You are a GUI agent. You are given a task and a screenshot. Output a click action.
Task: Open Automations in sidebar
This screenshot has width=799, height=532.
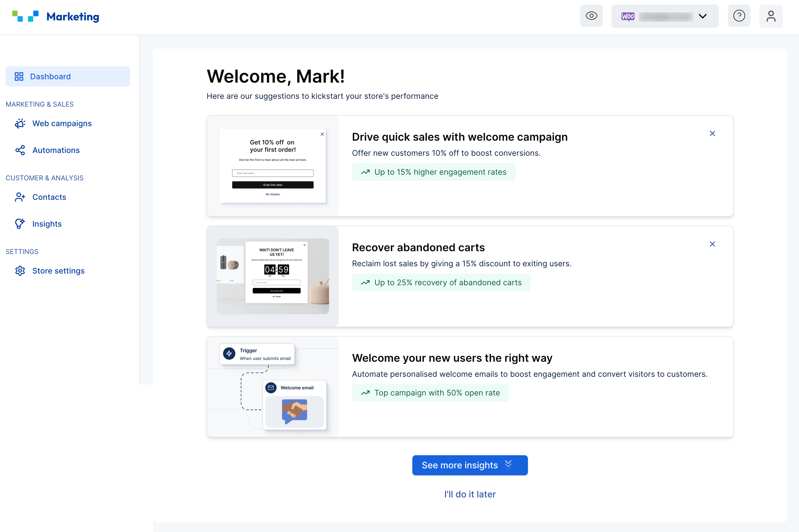point(56,150)
